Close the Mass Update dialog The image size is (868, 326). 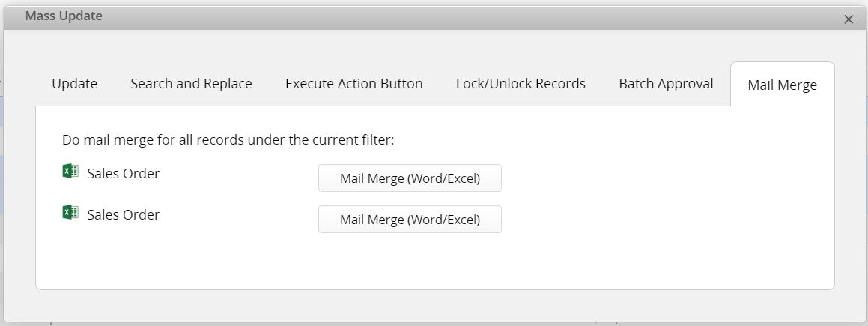click(x=848, y=20)
